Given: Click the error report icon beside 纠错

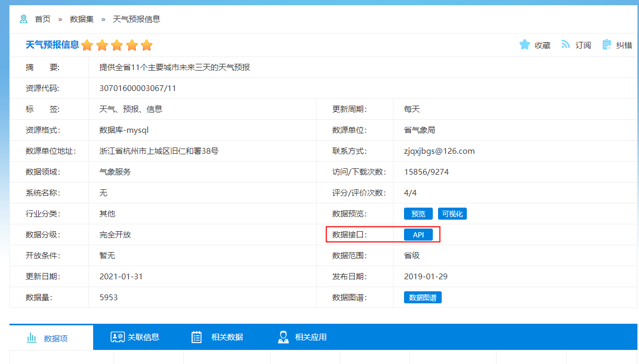Looking at the screenshot, I should tap(607, 45).
